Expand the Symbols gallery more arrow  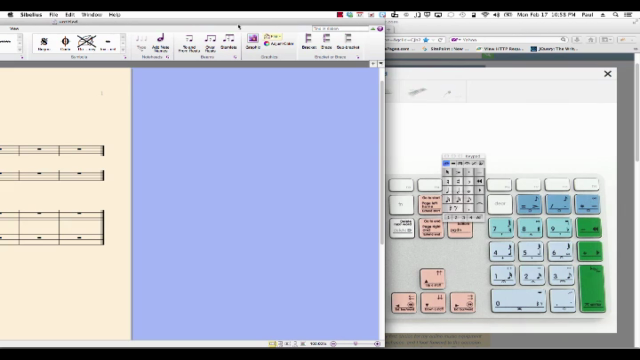123,49
